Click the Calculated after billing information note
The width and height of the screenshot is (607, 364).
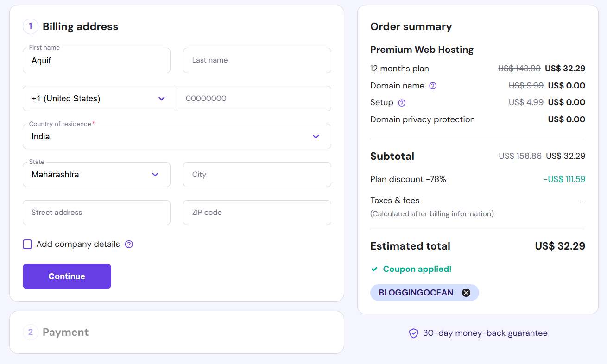pyautogui.click(x=432, y=214)
